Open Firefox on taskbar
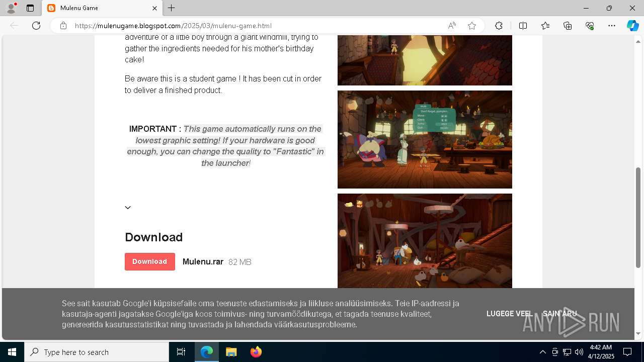Image resolution: width=644 pixels, height=362 pixels. (x=256, y=352)
